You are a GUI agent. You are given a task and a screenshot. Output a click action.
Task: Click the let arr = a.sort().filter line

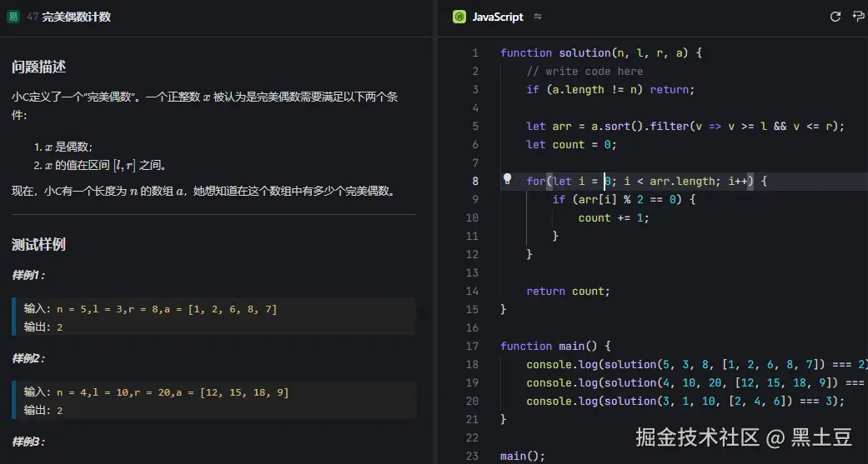click(x=685, y=126)
